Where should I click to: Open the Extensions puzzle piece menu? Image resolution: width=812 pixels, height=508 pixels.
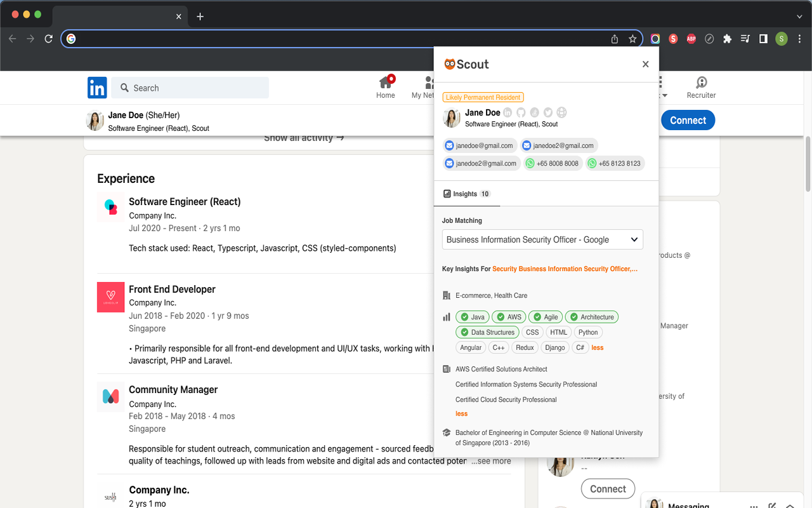point(728,39)
